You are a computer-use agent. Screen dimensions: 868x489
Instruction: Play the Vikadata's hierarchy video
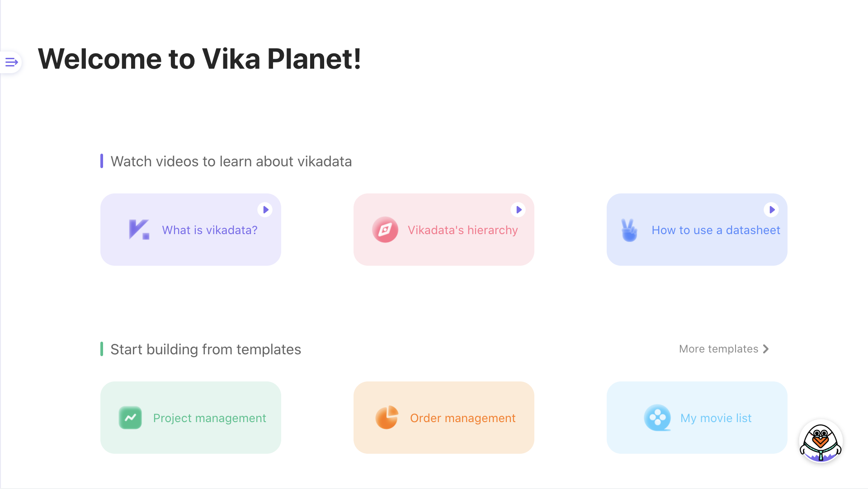pos(519,210)
